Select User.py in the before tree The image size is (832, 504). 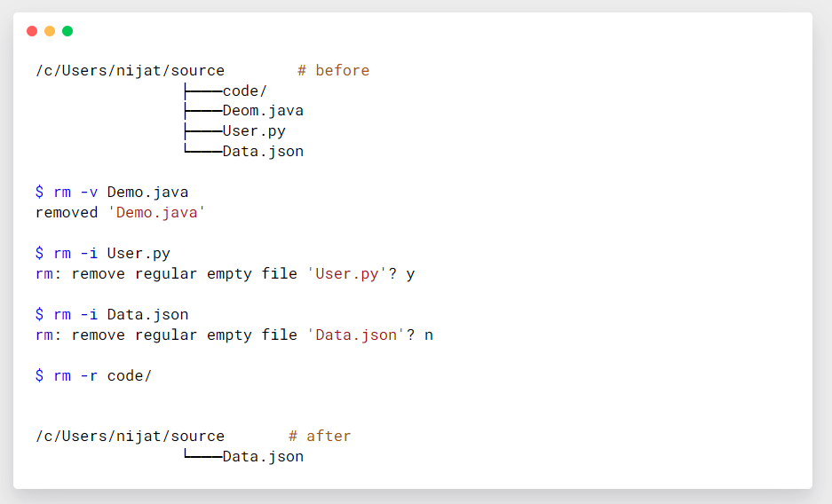pyautogui.click(x=254, y=131)
